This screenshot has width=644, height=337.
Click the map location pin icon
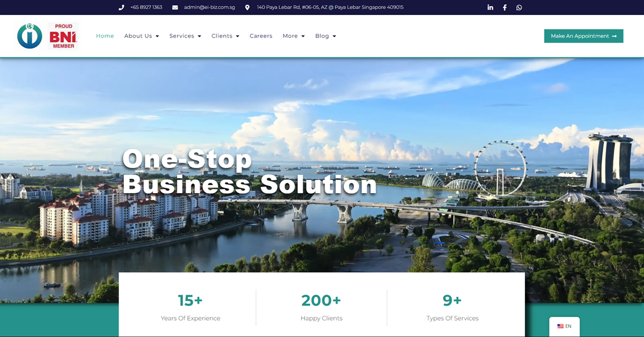pyautogui.click(x=247, y=8)
